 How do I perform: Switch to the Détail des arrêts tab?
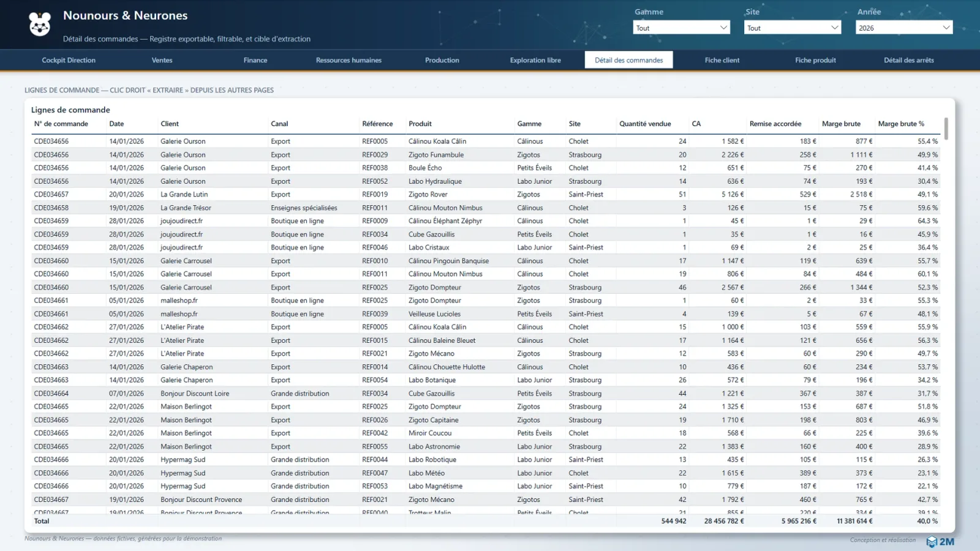tap(909, 60)
